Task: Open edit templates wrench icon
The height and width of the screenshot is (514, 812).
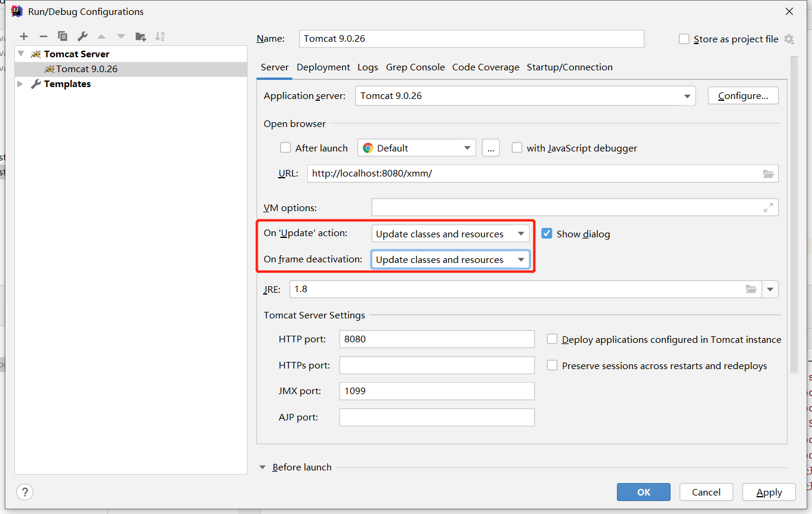Action: coord(82,36)
